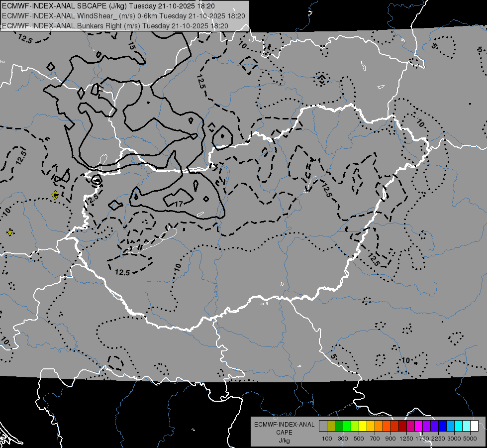Click the 15 contour label on map
The width and height of the screenshot is (487, 448).
click(x=132, y=46)
